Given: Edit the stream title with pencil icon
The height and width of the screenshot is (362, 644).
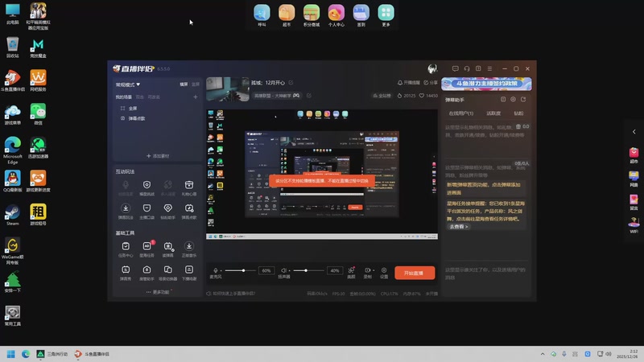Looking at the screenshot, I should (x=291, y=83).
